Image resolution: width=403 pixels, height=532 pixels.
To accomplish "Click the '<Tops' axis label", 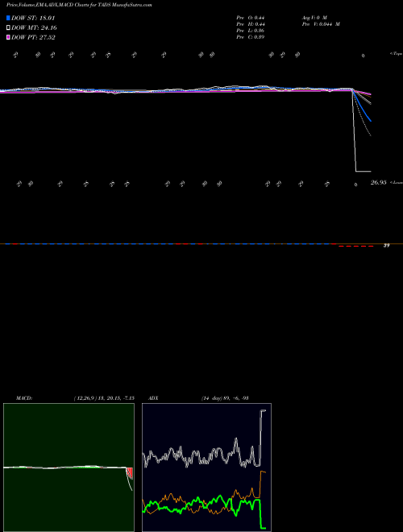I will pyautogui.click(x=396, y=54).
